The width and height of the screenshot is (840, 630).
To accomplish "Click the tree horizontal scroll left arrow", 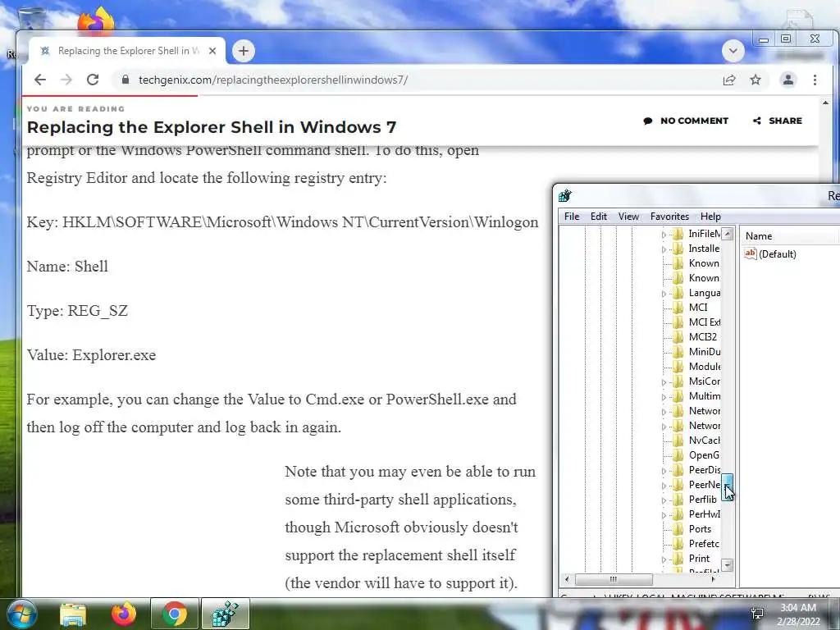I will (x=567, y=579).
